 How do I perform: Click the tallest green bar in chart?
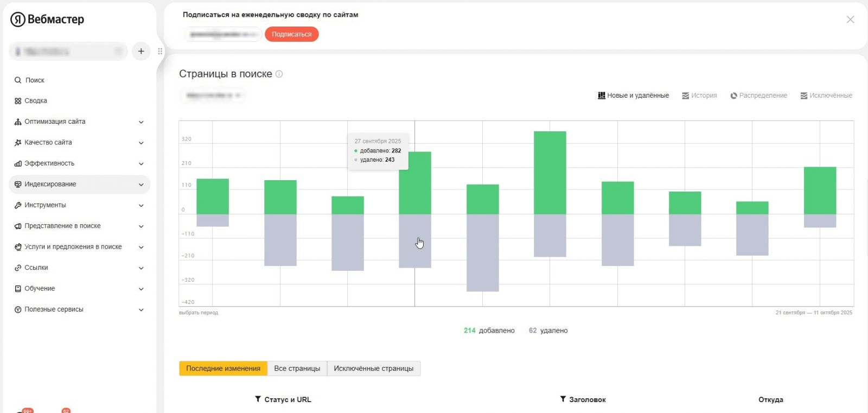pyautogui.click(x=550, y=173)
